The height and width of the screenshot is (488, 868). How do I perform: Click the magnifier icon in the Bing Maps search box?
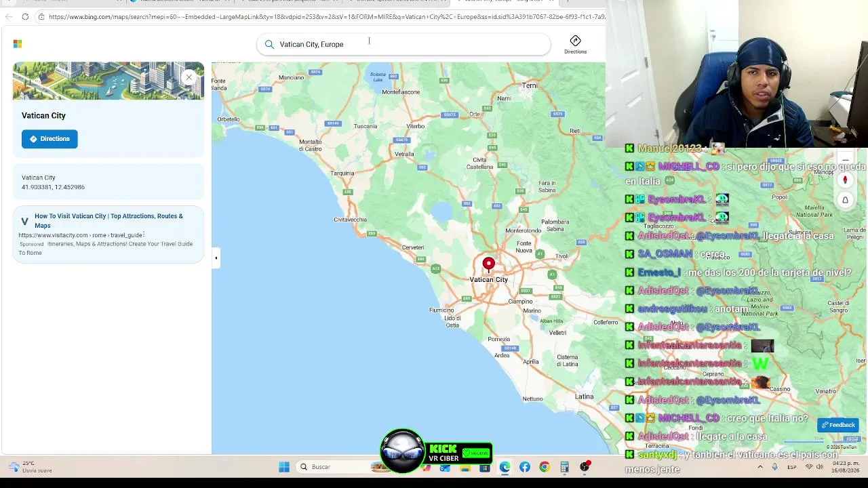click(x=269, y=44)
